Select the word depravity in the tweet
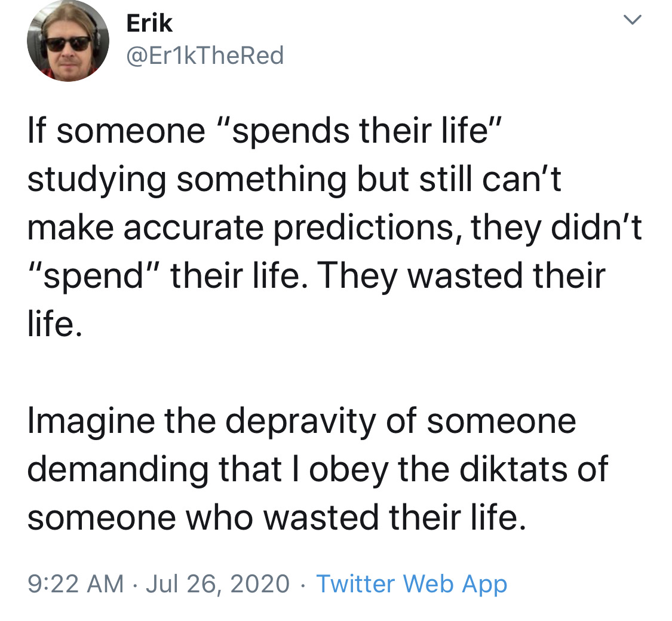 click(x=300, y=422)
